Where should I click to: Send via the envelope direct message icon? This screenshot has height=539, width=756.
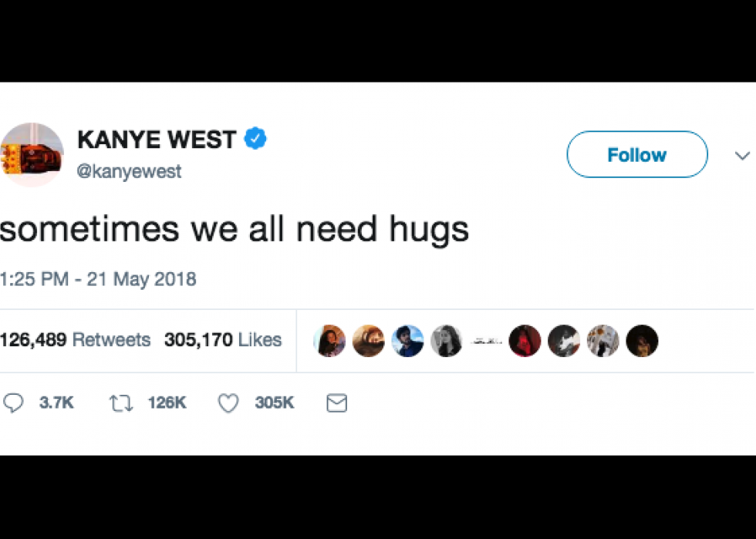[x=336, y=403]
